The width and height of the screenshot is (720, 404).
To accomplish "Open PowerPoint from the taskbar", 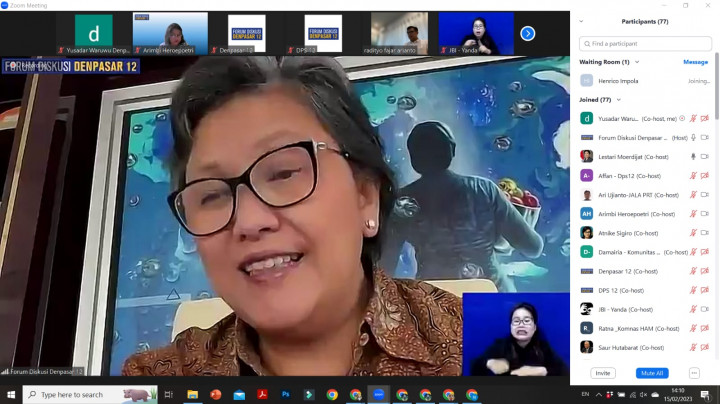I will click(x=215, y=395).
